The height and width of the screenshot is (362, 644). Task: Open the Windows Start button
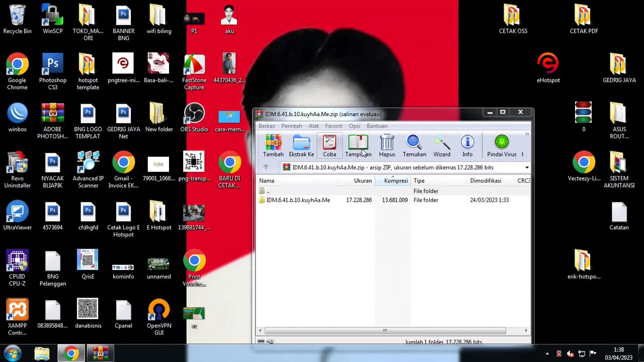pyautogui.click(x=13, y=353)
